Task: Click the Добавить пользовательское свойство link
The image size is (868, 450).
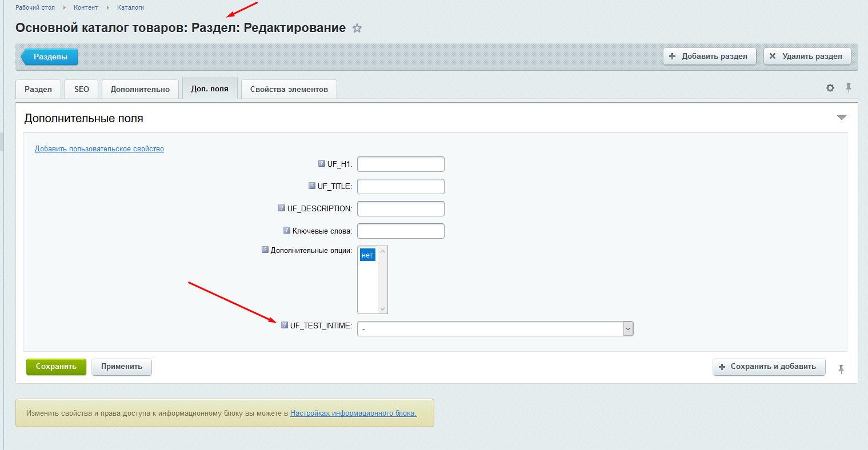Action: point(99,149)
